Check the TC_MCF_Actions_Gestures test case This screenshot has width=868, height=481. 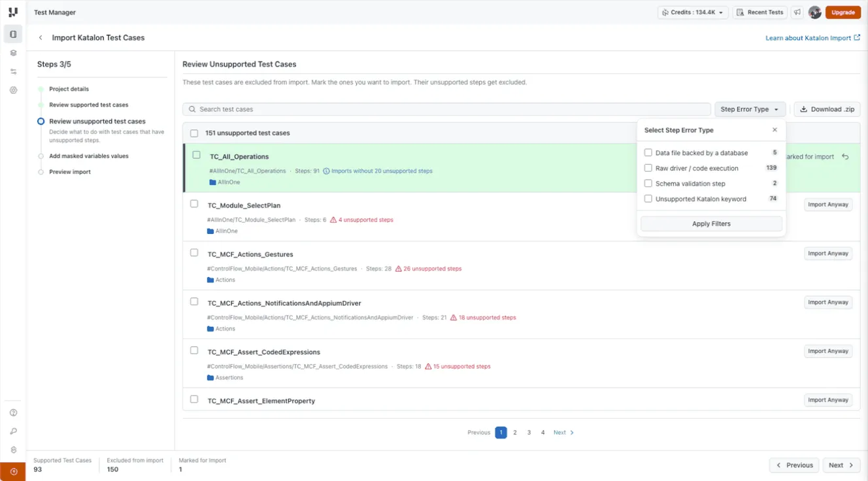[x=194, y=253]
